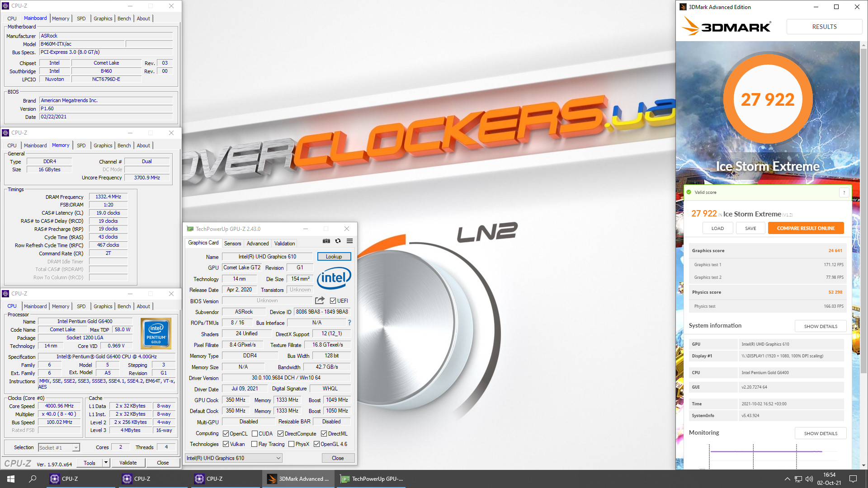Click taskbar clock showing 16:54

[x=829, y=479]
